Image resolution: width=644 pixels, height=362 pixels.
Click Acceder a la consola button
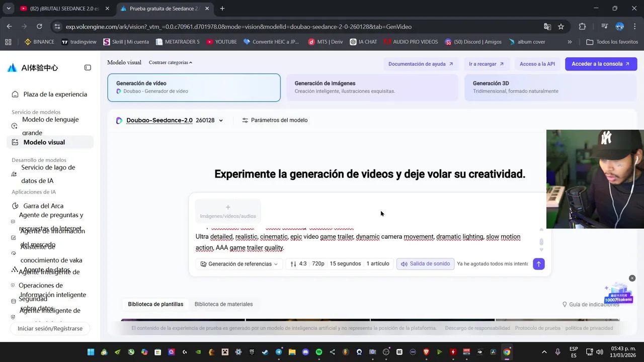tap(601, 64)
